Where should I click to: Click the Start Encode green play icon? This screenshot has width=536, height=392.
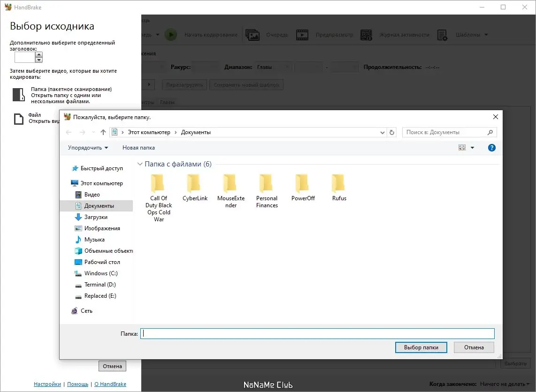(171, 35)
